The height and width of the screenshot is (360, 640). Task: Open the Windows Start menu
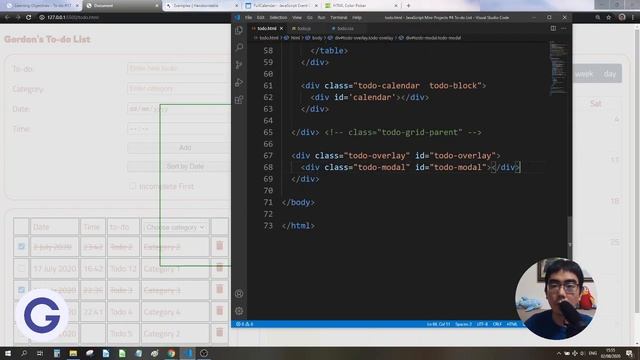pos(8,353)
